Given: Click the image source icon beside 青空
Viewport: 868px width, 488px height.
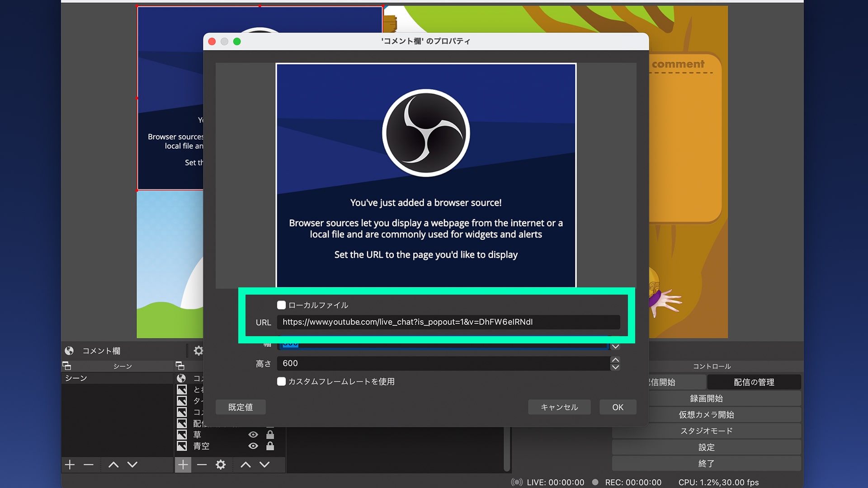Looking at the screenshot, I should (x=183, y=446).
